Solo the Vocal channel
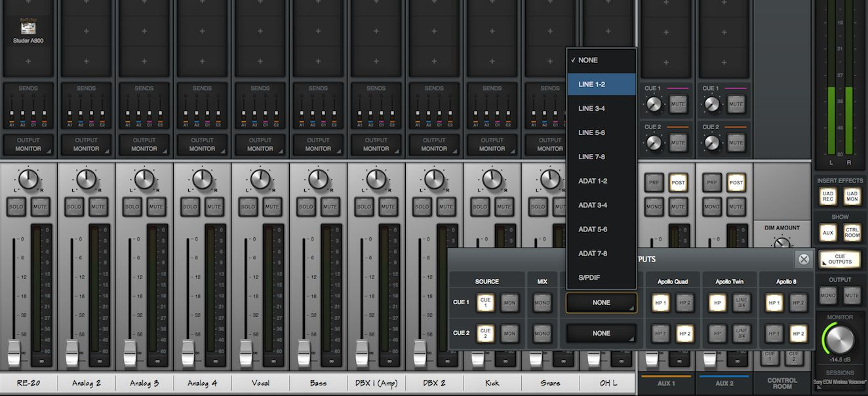This screenshot has height=396, width=868. [248, 207]
